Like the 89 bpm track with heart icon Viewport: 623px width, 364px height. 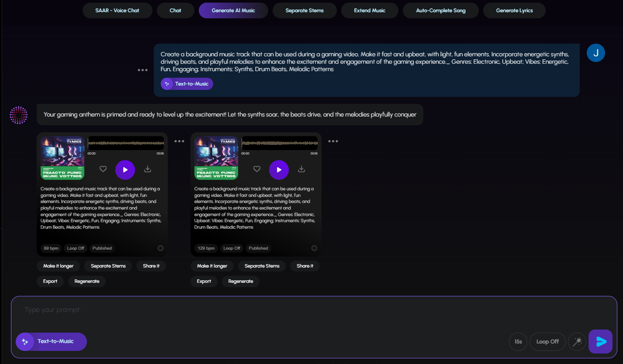click(103, 169)
